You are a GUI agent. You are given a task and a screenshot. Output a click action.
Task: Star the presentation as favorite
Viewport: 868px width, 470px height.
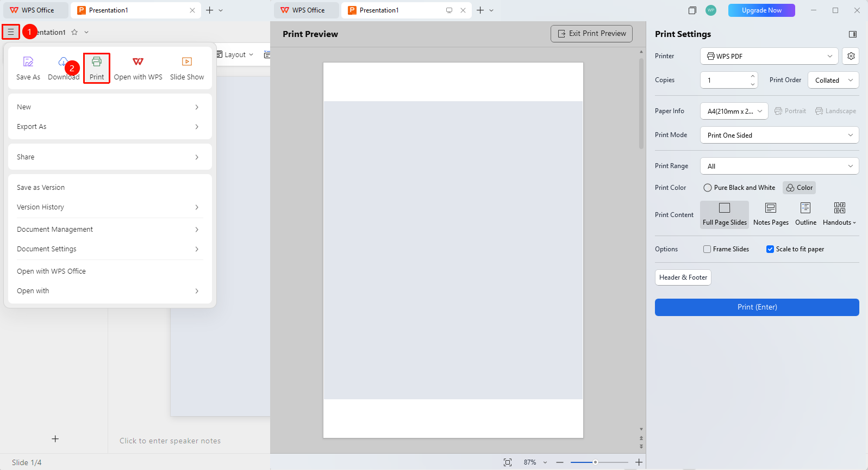74,32
